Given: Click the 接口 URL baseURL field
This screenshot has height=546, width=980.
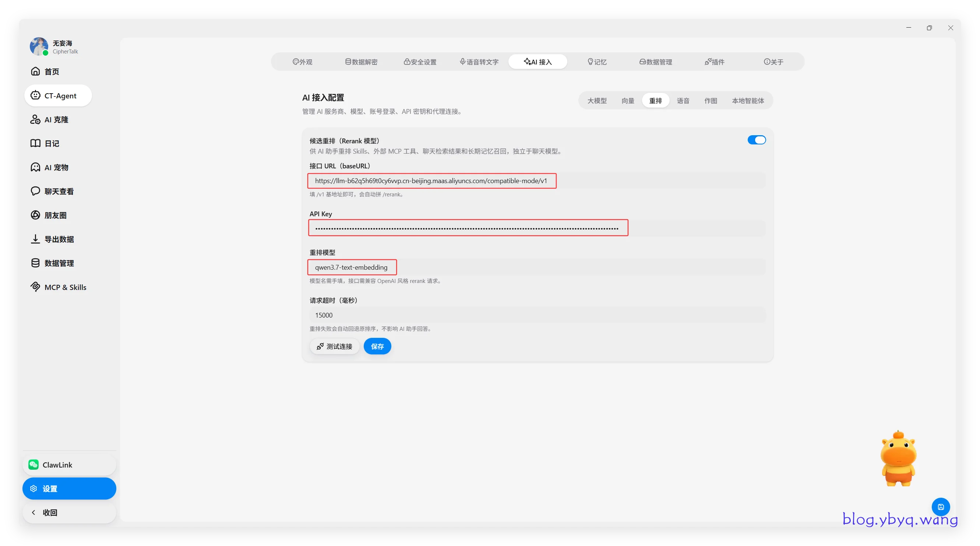Looking at the screenshot, I should (537, 181).
